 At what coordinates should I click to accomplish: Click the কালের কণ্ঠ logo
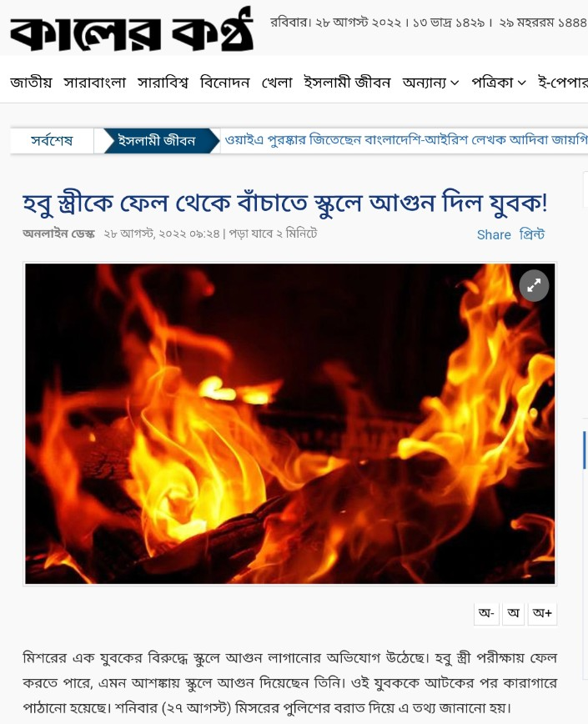pyautogui.click(x=132, y=28)
